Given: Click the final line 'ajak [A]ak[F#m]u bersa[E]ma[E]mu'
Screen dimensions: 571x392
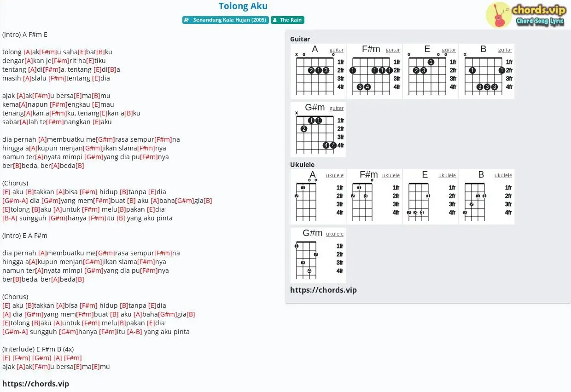Looking at the screenshot, I should click(56, 367).
